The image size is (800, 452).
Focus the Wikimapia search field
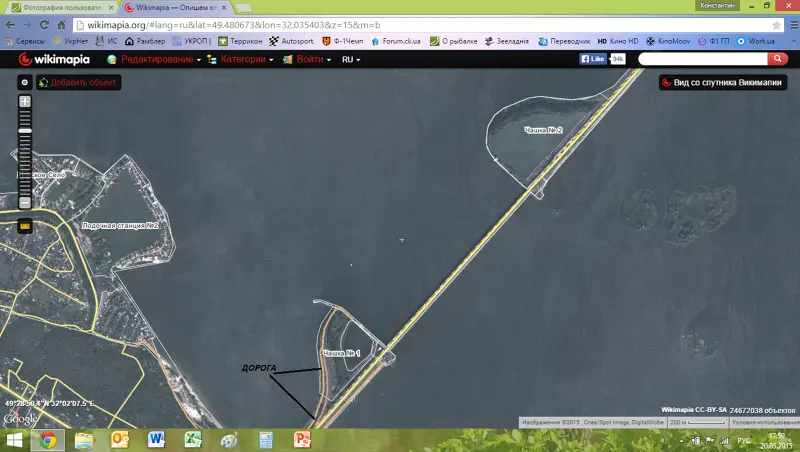coord(703,59)
